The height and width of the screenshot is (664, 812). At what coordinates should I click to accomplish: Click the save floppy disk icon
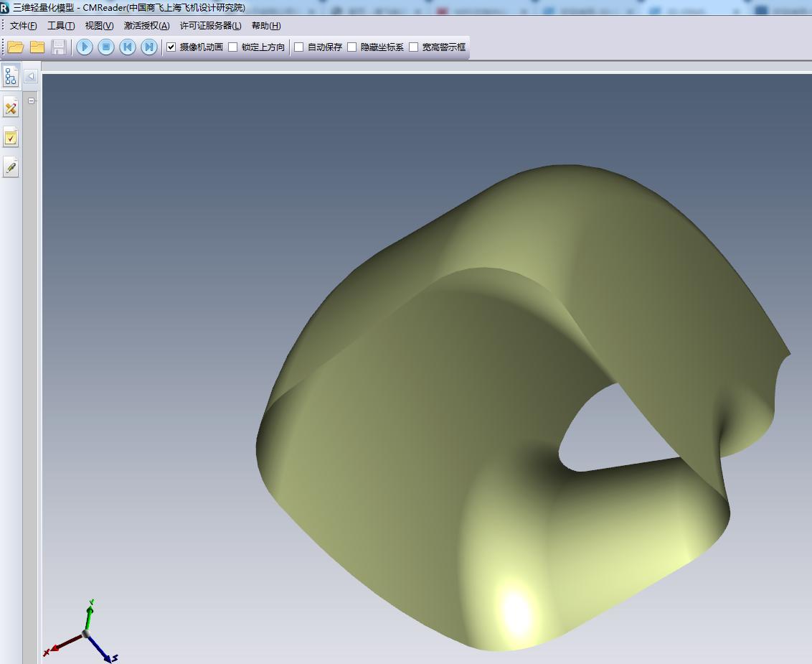point(59,47)
